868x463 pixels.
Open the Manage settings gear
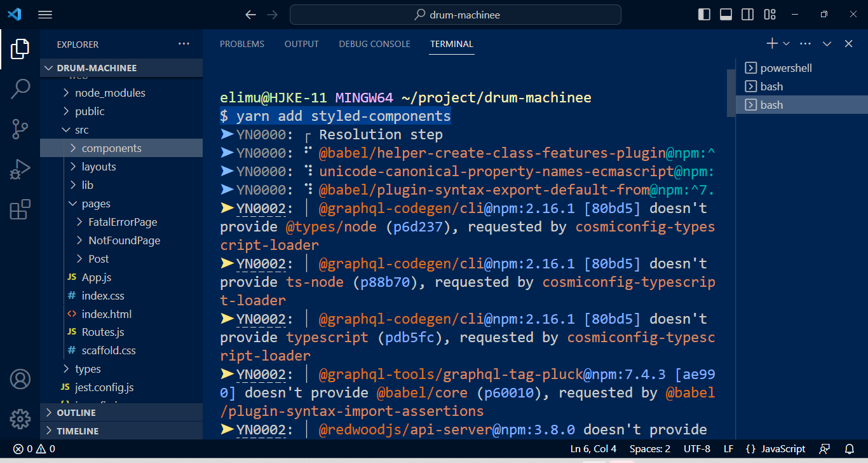[x=20, y=419]
